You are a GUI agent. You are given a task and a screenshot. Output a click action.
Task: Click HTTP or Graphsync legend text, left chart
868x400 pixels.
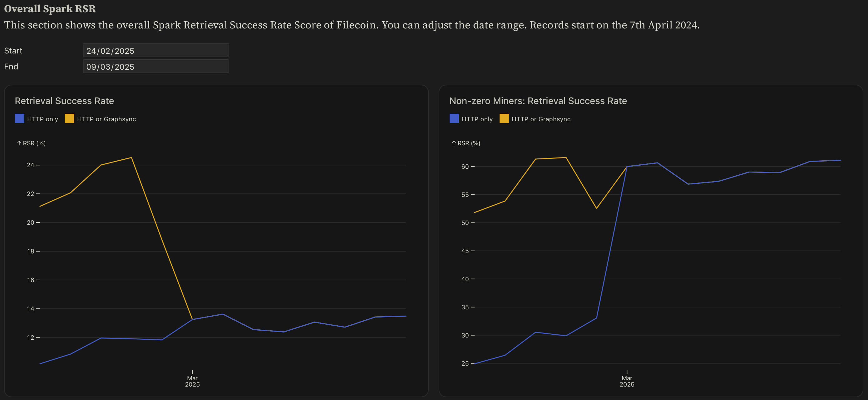click(106, 119)
